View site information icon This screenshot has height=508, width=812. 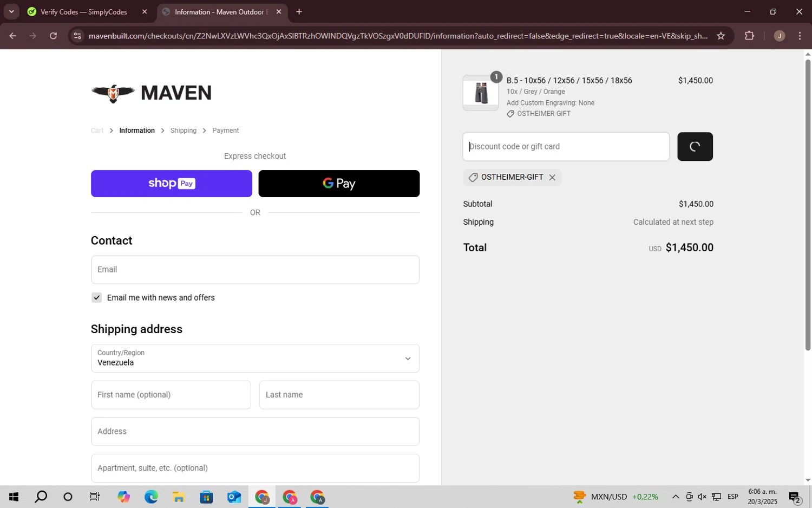(x=77, y=36)
